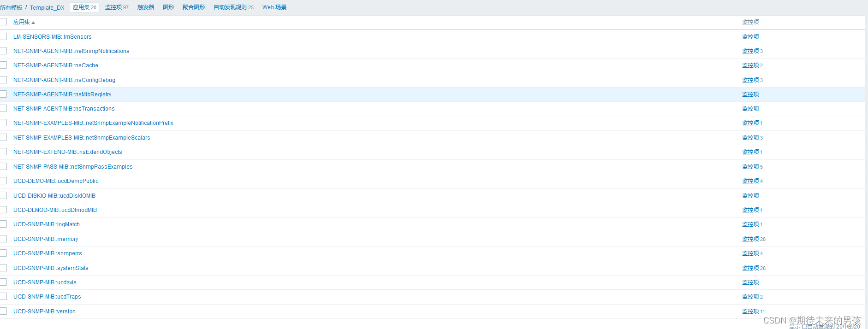The width and height of the screenshot is (868, 329).
Task: View 监控项 4 for ucdDemoPublic row
Action: (752, 181)
